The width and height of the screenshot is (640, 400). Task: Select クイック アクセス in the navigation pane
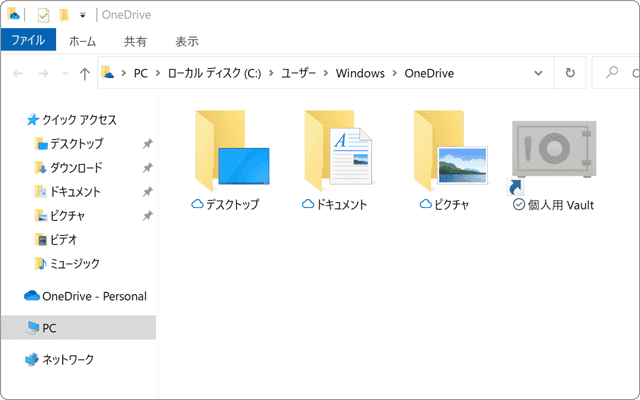tap(71, 120)
